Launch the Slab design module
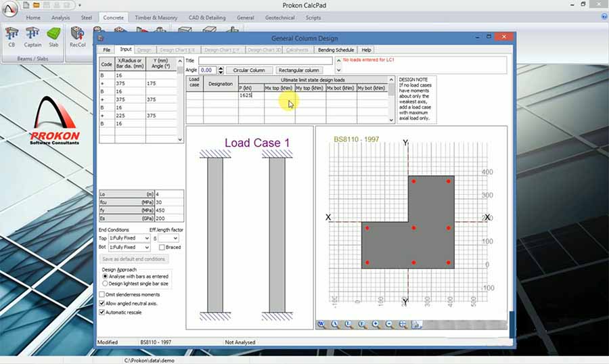This screenshot has width=609, height=364. [x=53, y=37]
